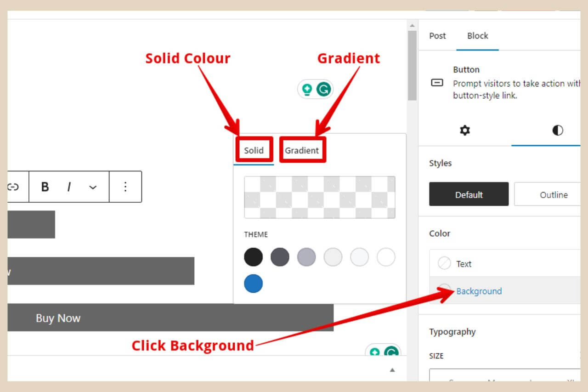Select the Default button style
588x392 pixels.
469,194
